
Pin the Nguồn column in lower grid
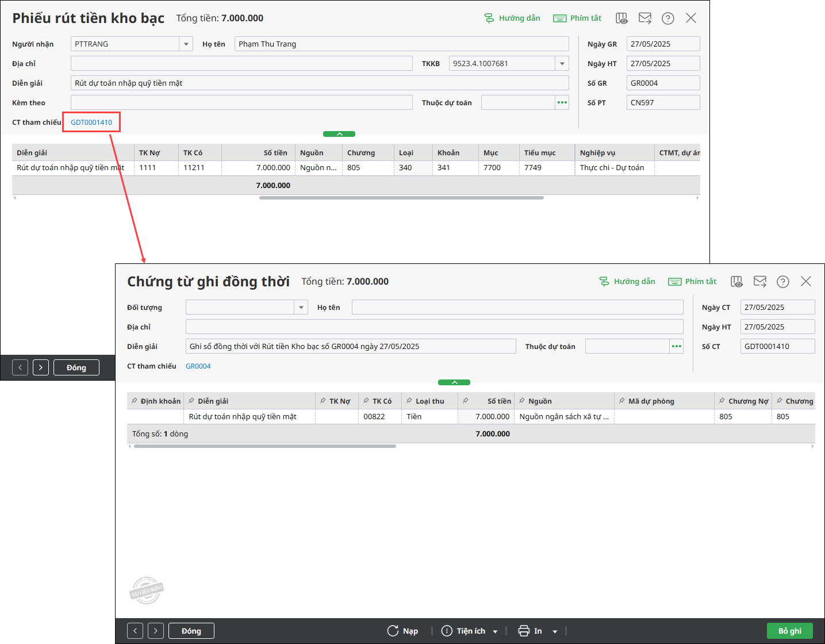click(521, 401)
